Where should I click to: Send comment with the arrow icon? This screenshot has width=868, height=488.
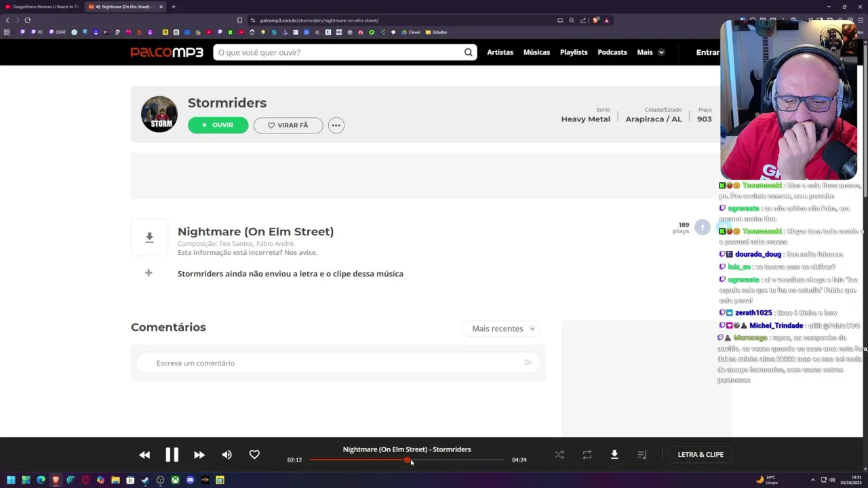pos(528,363)
